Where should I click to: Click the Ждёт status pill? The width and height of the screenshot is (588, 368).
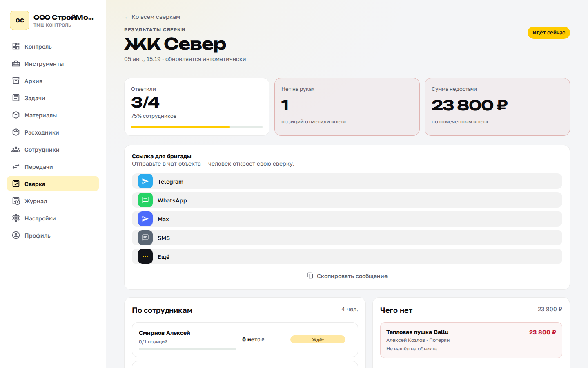pyautogui.click(x=318, y=339)
